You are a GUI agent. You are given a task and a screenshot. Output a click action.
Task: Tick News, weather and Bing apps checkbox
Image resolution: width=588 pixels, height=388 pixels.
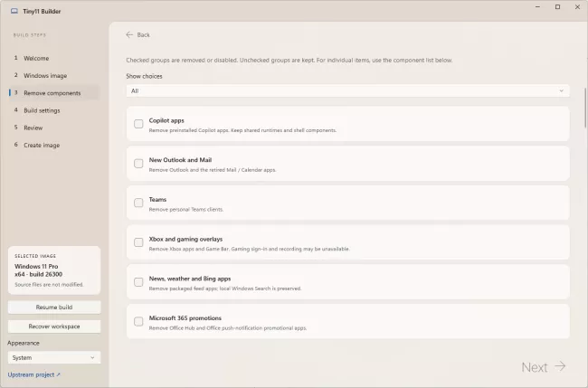pos(138,282)
